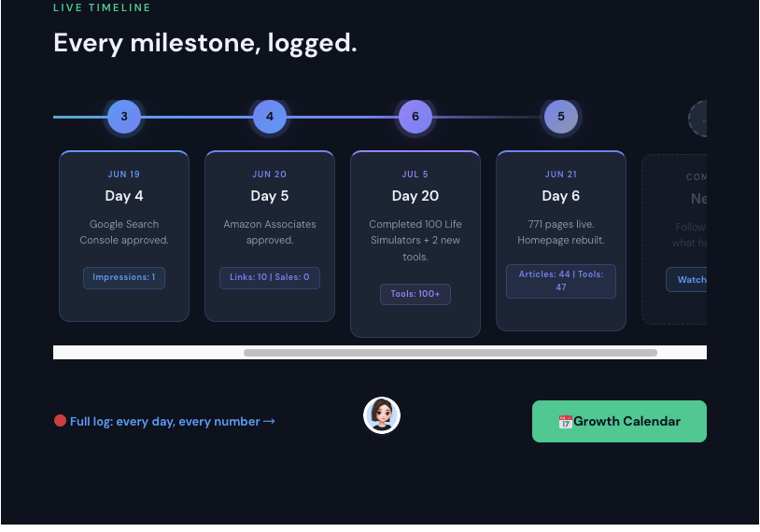This screenshot has height=532, width=760.
Task: Select timeline node number 5
Action: (x=561, y=117)
